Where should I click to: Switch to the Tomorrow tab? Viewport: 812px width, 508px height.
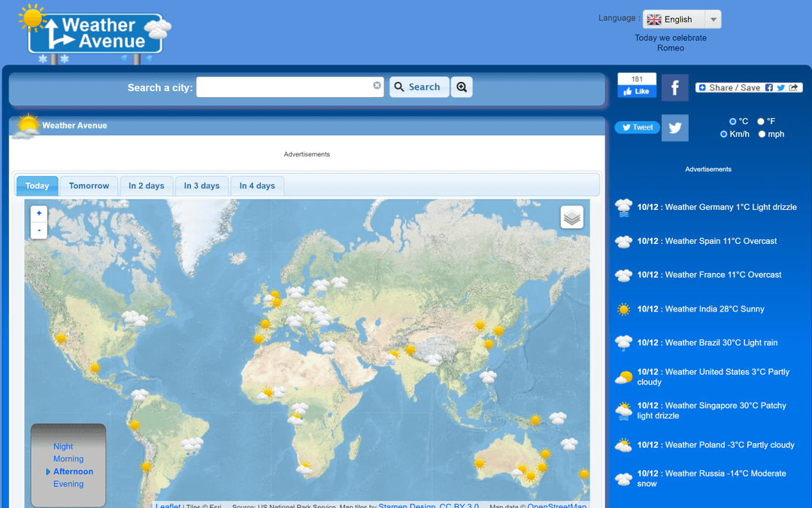pos(89,186)
